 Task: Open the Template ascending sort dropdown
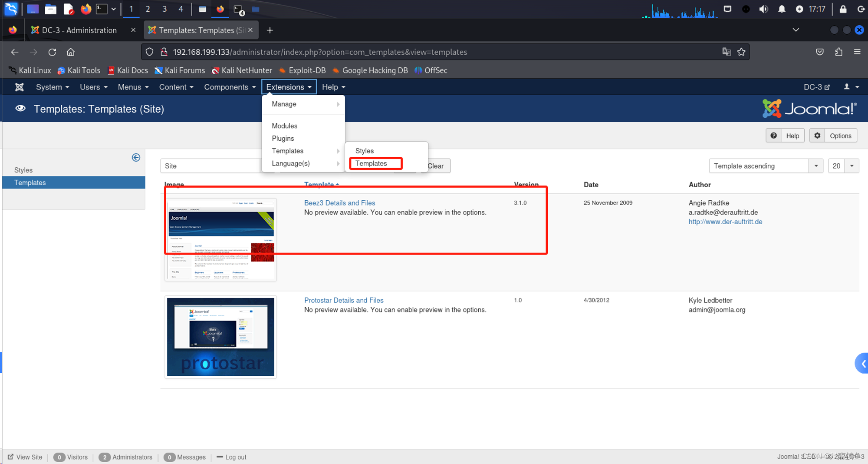(766, 166)
